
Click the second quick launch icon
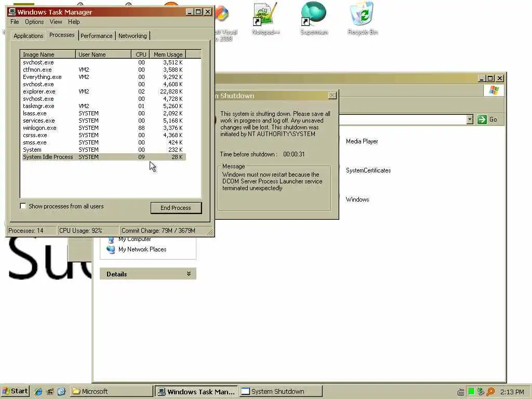tap(50, 392)
